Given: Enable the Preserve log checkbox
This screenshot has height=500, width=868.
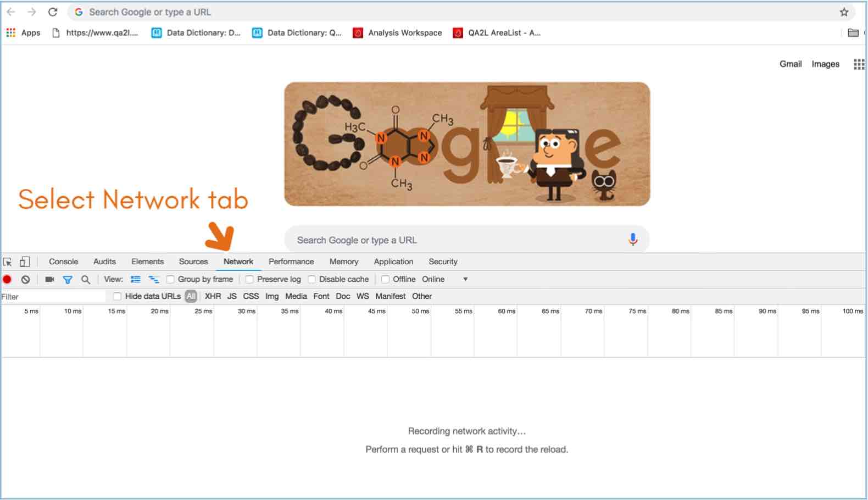Looking at the screenshot, I should coord(249,280).
